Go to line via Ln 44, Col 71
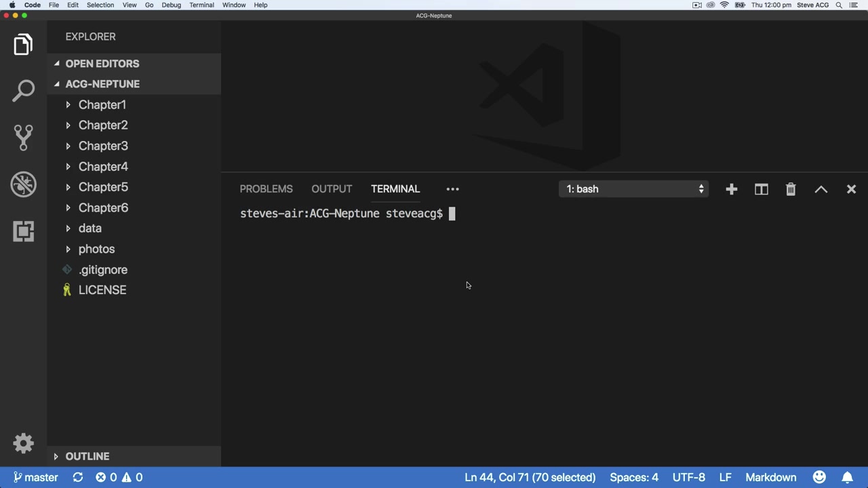868x488 pixels. (x=530, y=477)
